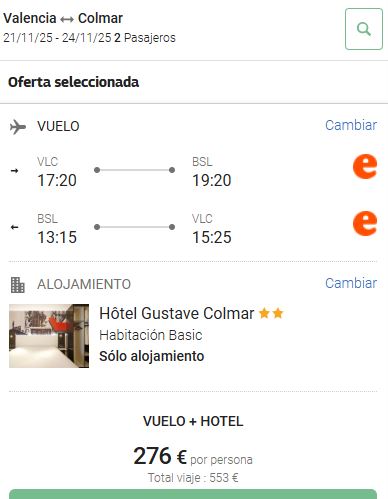Click the Hôtel Gustave Colmar name
388x499 pixels.
click(x=177, y=313)
